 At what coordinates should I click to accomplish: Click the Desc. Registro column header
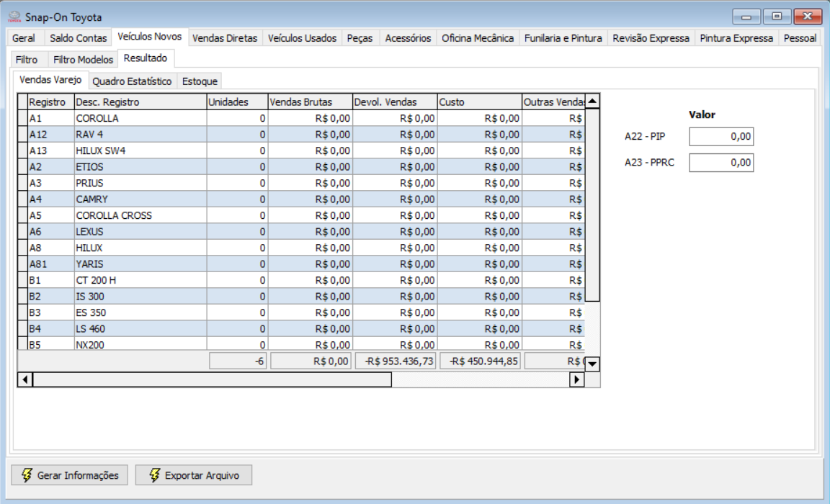click(140, 102)
